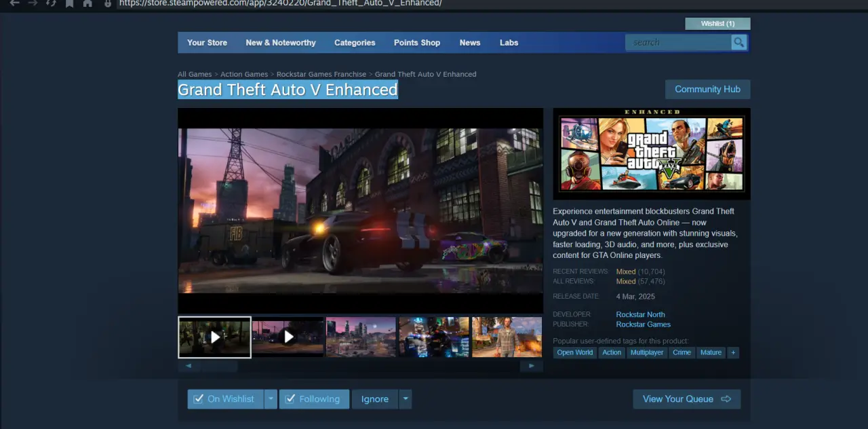This screenshot has width=868, height=429.
Task: Select the Open World tag
Action: [x=575, y=352]
